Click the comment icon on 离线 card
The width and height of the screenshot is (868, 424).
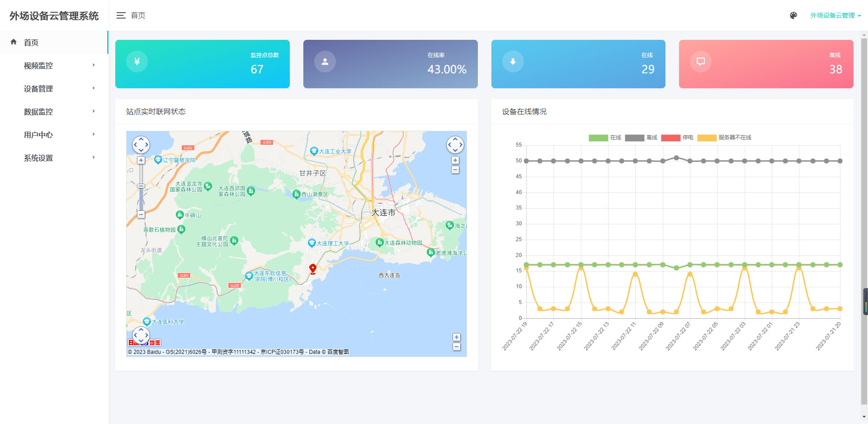[x=701, y=62]
